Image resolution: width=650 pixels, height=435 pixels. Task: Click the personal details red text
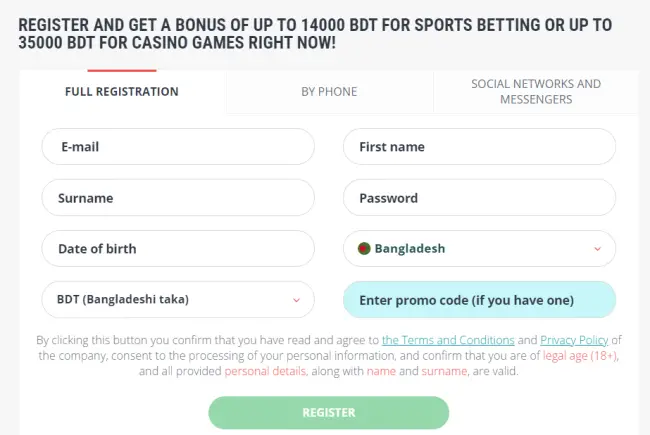tap(262, 370)
